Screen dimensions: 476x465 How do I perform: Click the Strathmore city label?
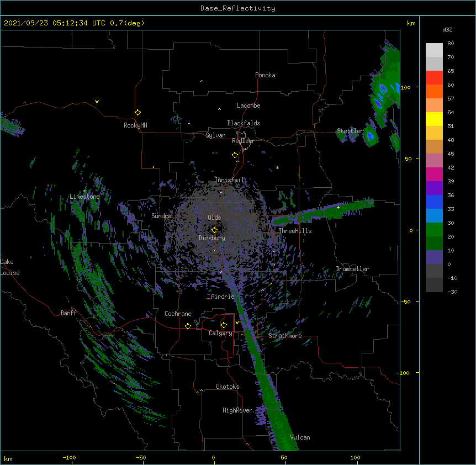(285, 336)
